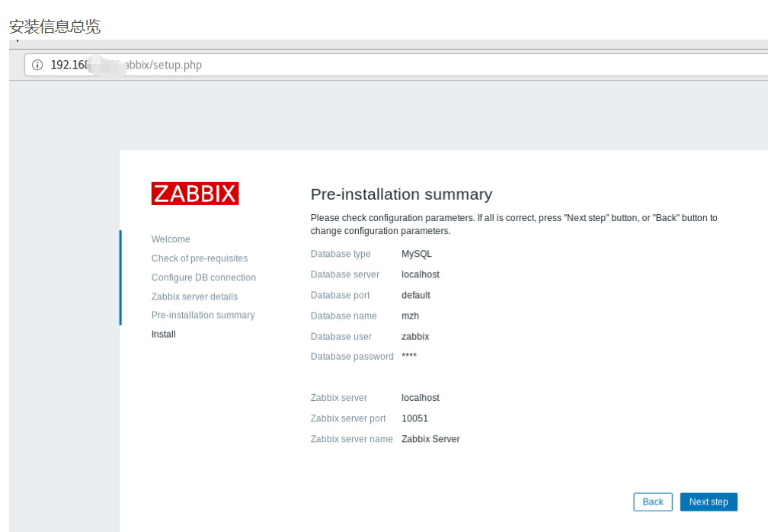Screen dimensions: 768x532
Task: Click the Database user label
Action: coord(341,337)
